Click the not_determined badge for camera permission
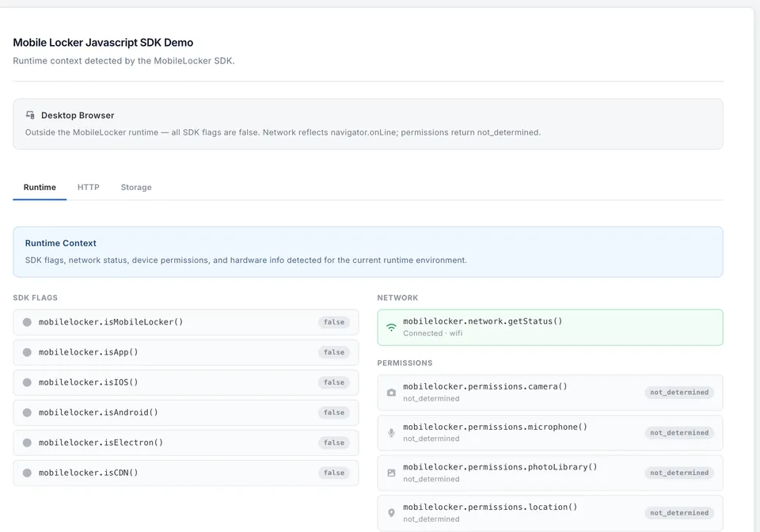The image size is (760, 532). click(x=679, y=393)
